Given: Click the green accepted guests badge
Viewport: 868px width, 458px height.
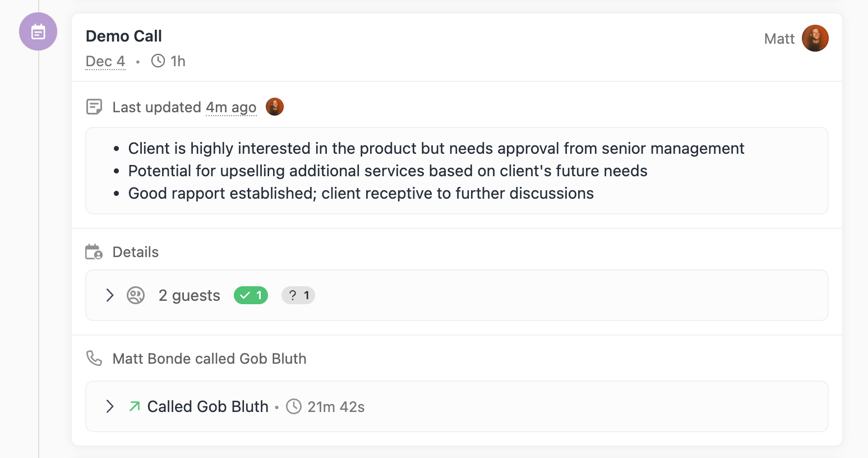Looking at the screenshot, I should point(251,295).
